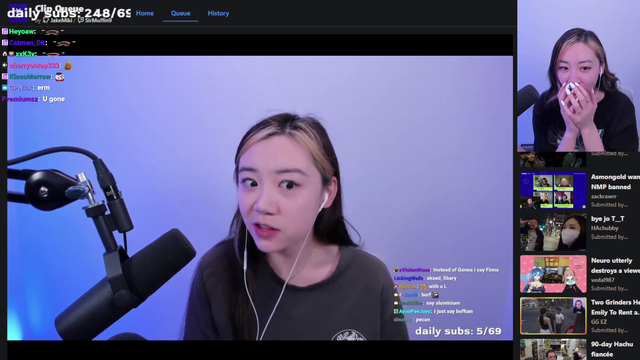
Task: Click the Premiumsz username in chat
Action: [20, 99]
